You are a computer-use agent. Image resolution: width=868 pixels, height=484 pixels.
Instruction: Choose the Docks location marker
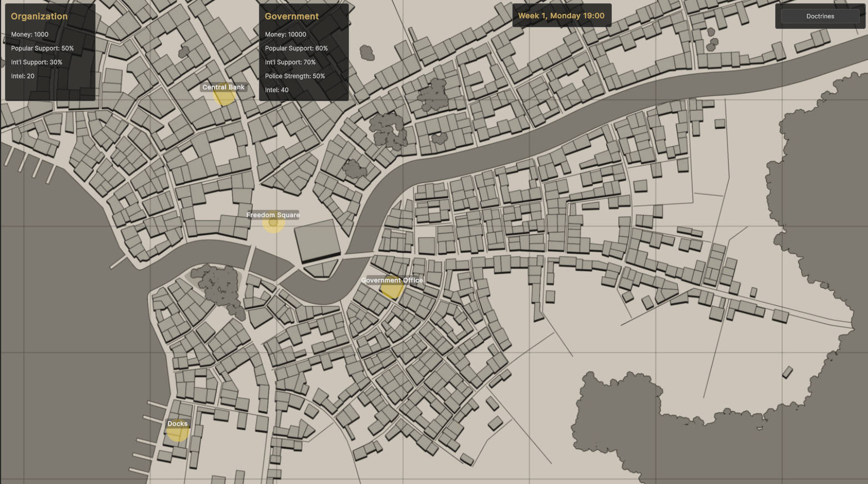pyautogui.click(x=178, y=431)
